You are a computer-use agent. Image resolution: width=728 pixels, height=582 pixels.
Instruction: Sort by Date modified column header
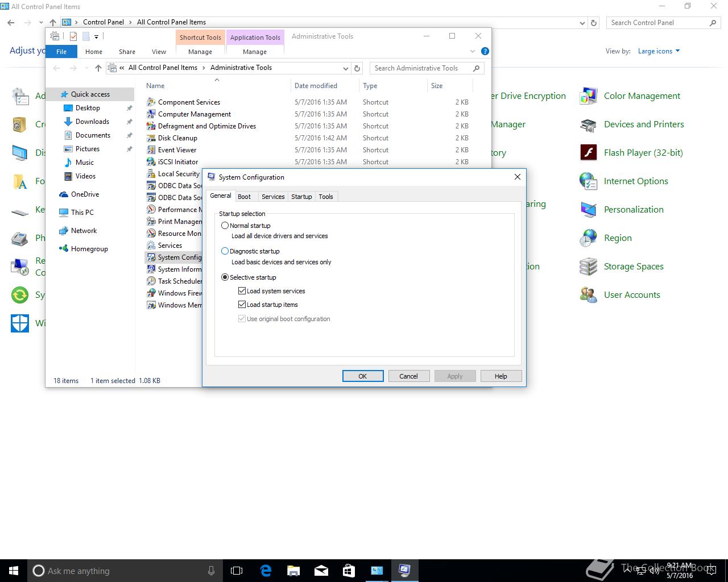[316, 86]
